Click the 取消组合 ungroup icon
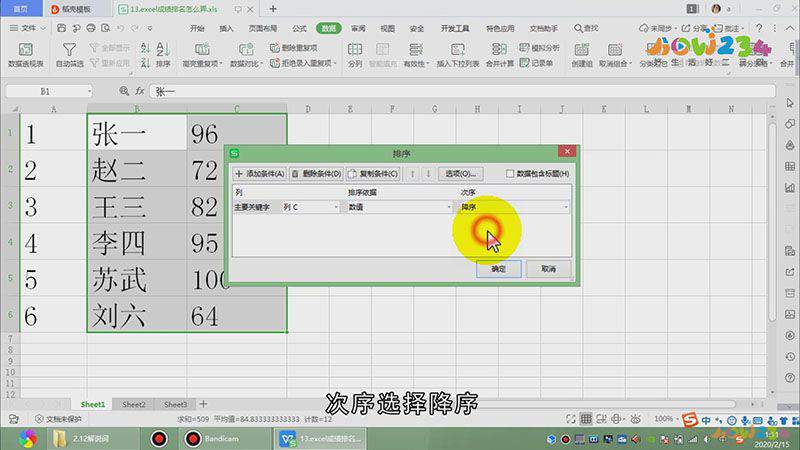This screenshot has height=450, width=800. [x=615, y=49]
